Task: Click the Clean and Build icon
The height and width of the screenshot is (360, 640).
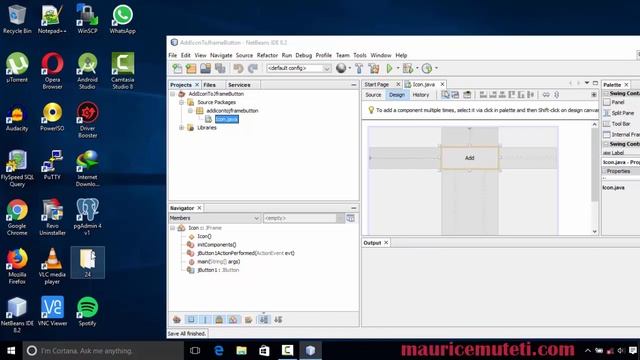Action: [x=373, y=68]
